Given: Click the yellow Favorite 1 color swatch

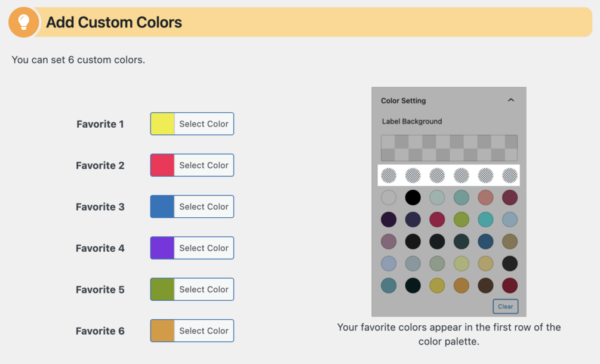Looking at the screenshot, I should pos(162,124).
